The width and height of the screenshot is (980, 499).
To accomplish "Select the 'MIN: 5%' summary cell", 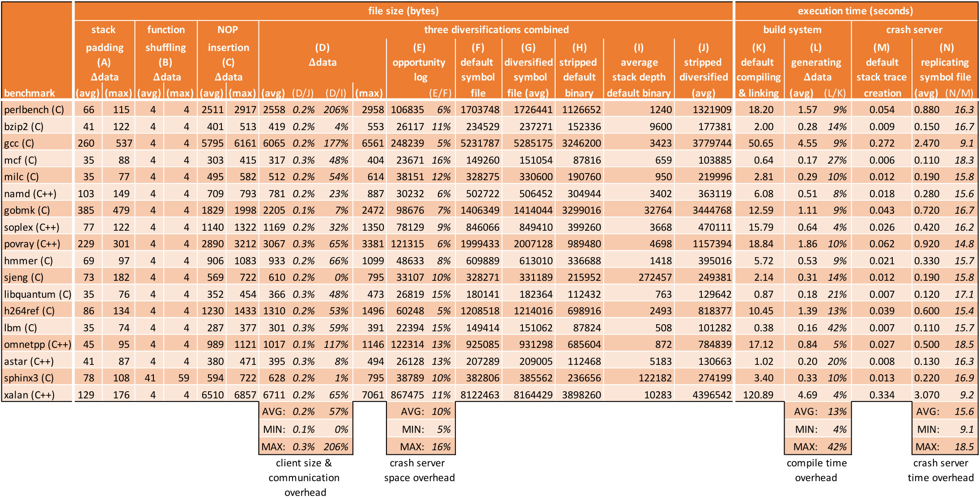I will pos(421,429).
